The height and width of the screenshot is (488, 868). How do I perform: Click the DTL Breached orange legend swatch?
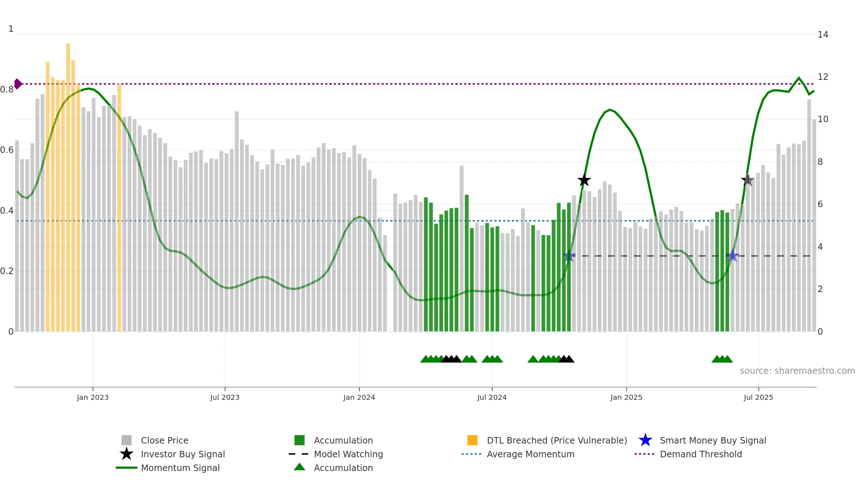pyautogui.click(x=472, y=440)
